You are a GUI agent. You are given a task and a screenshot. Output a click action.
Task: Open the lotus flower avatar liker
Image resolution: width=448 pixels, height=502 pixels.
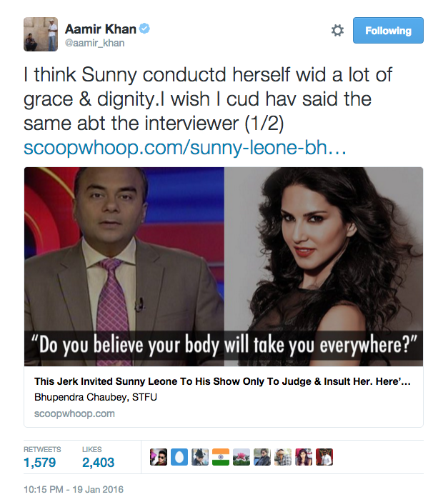(242, 457)
